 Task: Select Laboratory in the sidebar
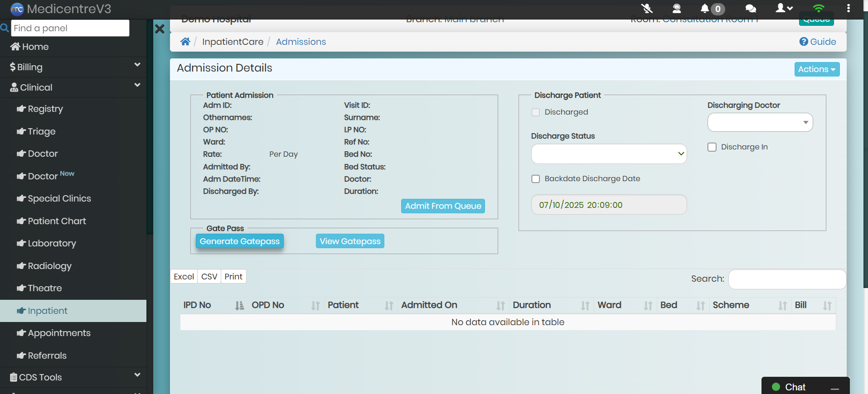coord(52,244)
